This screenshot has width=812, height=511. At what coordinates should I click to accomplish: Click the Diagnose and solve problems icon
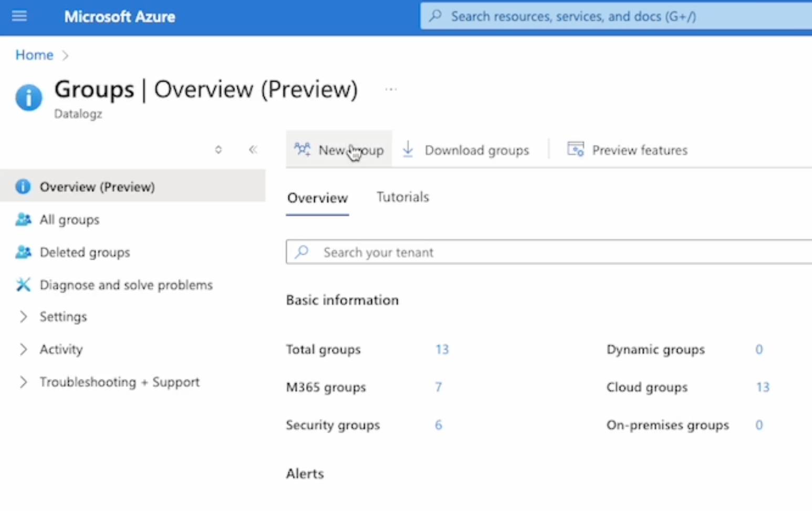(x=23, y=285)
